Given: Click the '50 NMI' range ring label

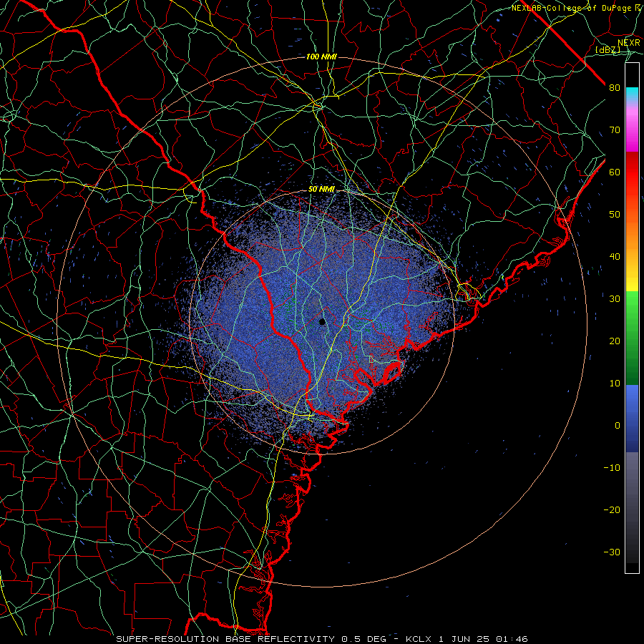Looking at the screenshot, I should (x=321, y=190).
